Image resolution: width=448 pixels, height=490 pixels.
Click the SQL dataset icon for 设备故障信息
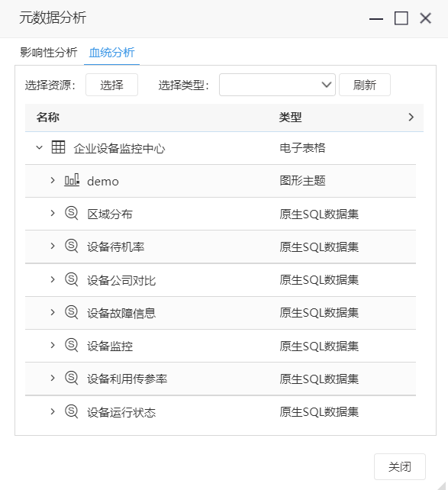[72, 312]
